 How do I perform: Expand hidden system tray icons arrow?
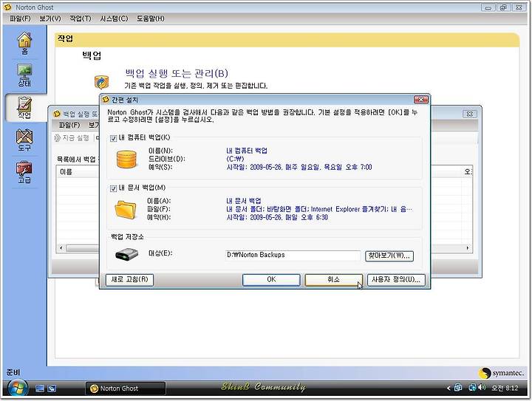449,388
